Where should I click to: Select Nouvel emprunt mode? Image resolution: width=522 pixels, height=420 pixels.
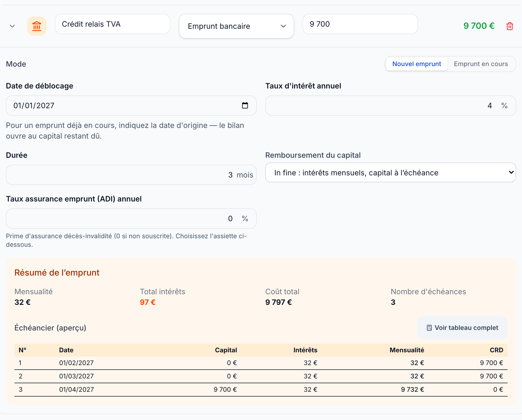click(417, 64)
